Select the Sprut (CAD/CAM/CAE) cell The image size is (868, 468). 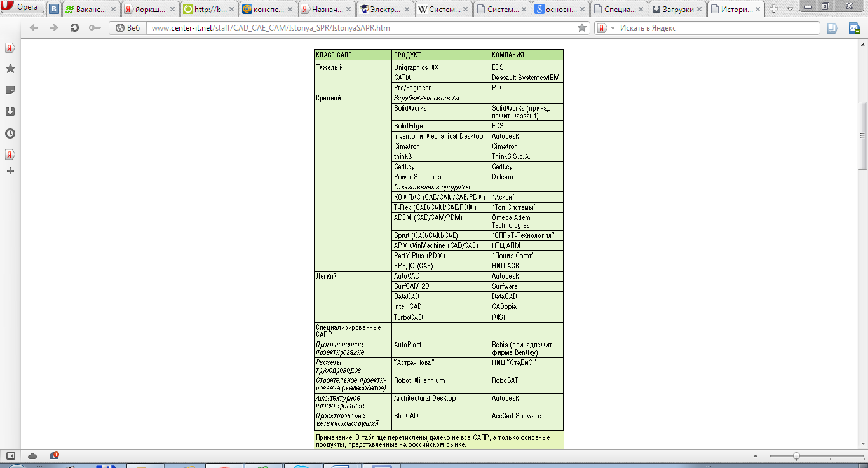440,235
